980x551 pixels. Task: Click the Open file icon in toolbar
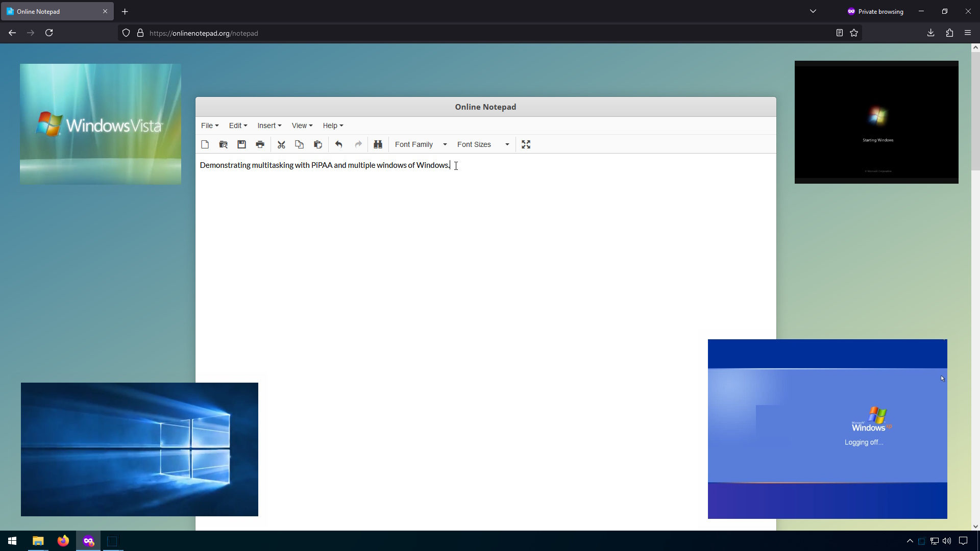(223, 144)
